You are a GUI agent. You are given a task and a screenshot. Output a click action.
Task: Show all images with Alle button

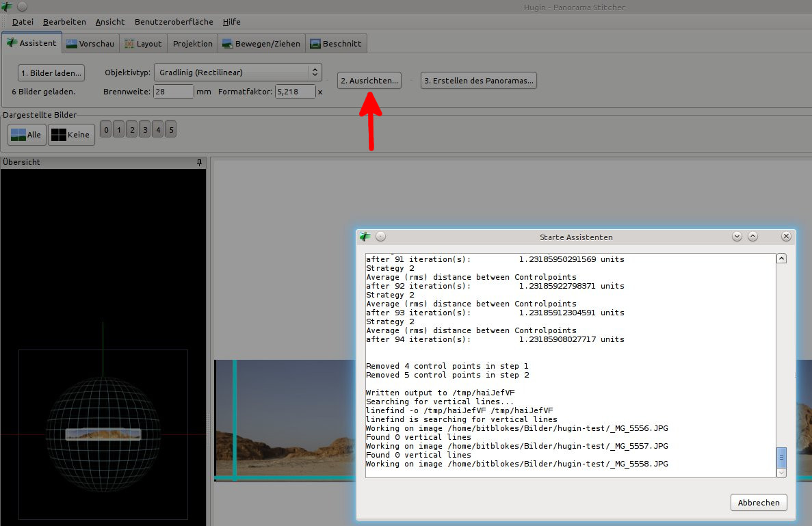tap(27, 135)
